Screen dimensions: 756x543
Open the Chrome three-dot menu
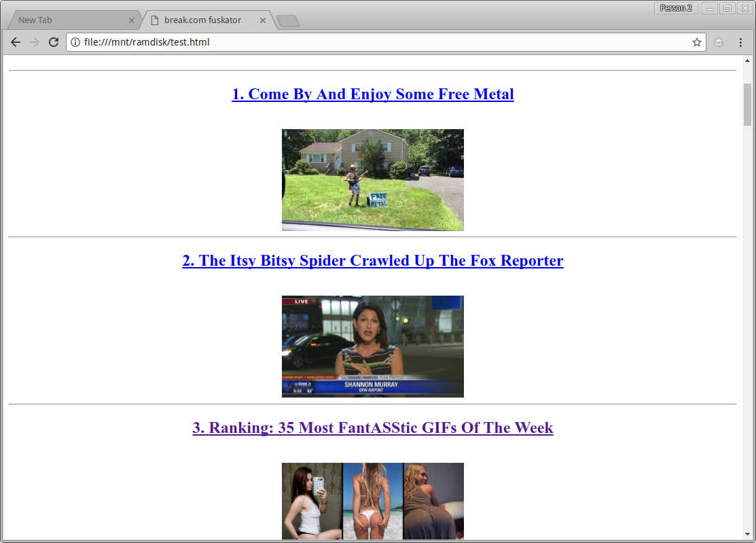(740, 42)
